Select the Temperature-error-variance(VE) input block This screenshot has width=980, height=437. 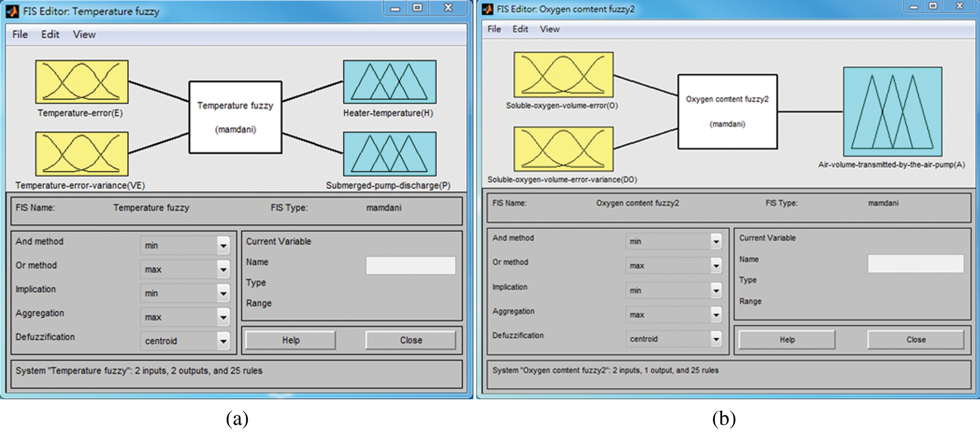click(x=81, y=154)
